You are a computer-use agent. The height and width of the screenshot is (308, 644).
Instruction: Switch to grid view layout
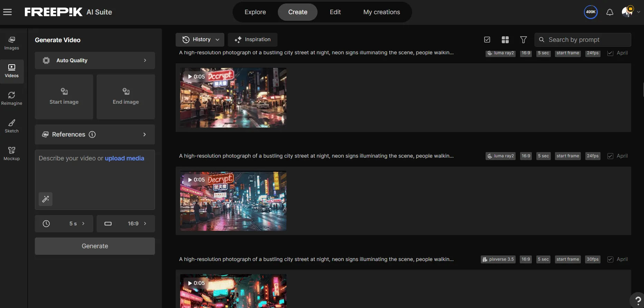505,40
